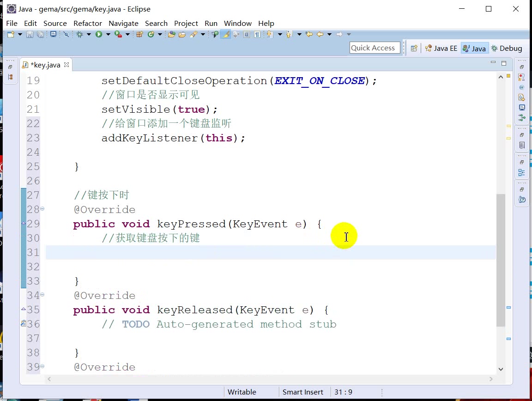Open the Debug dropdown arrow
Screen dimensions: 532x401
point(89,34)
